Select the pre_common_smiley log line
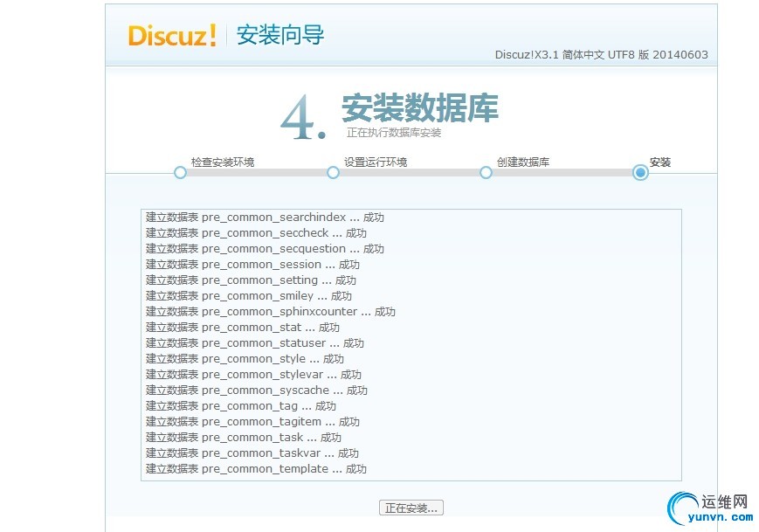 pos(249,296)
